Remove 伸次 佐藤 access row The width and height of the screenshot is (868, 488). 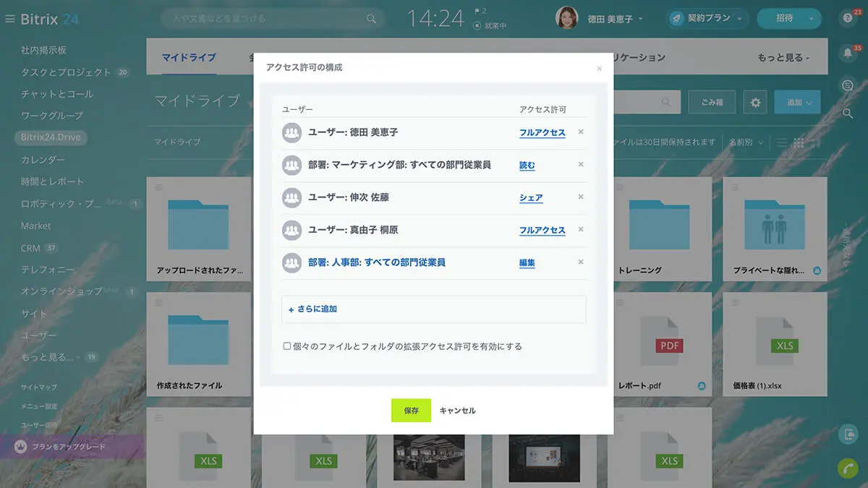(581, 197)
